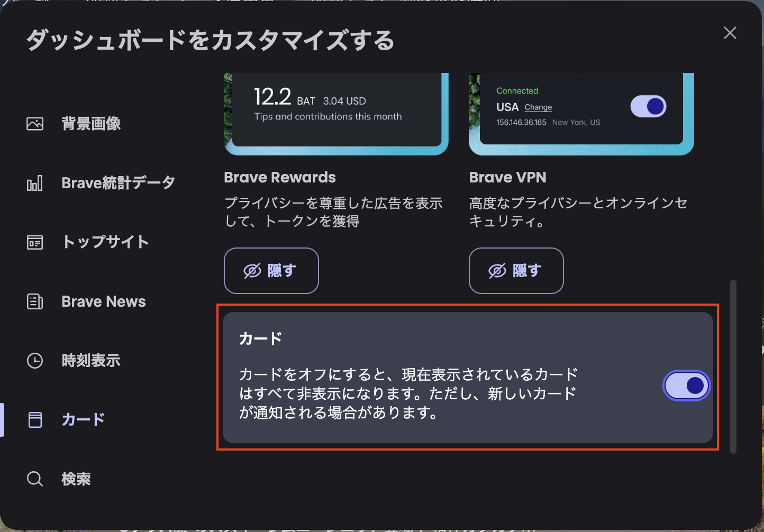This screenshot has height=532, width=764.
Task: Click the Rewards description プライバシーを尊重した広告
Action: 333,212
